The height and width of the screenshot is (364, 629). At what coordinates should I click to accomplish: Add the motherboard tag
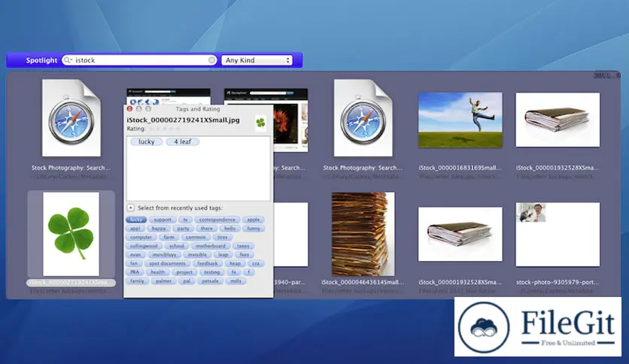click(211, 246)
